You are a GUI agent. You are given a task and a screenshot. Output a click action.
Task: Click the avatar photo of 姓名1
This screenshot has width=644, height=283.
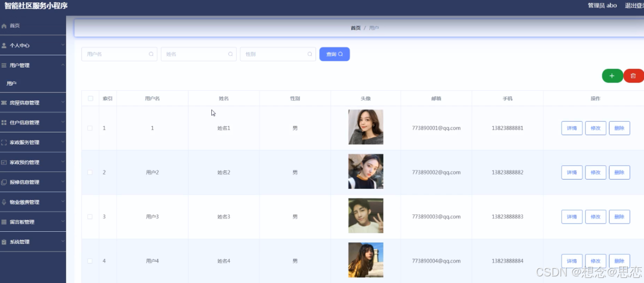pos(366,127)
